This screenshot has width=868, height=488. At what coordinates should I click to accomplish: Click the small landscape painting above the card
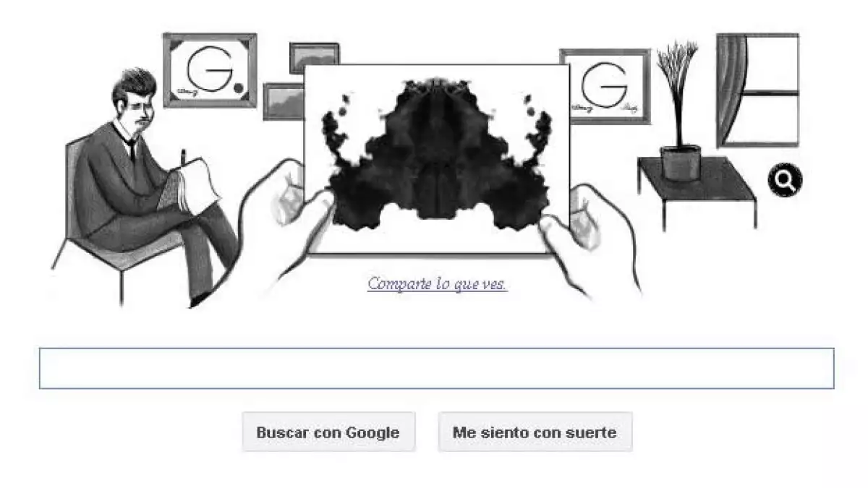[x=314, y=56]
